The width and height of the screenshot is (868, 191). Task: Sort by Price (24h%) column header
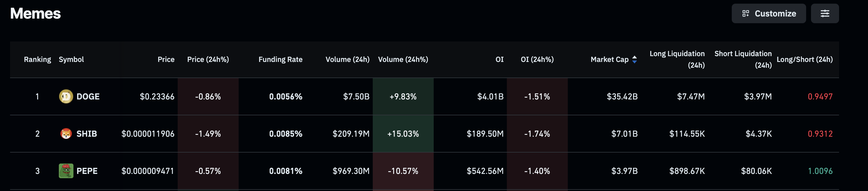208,59
